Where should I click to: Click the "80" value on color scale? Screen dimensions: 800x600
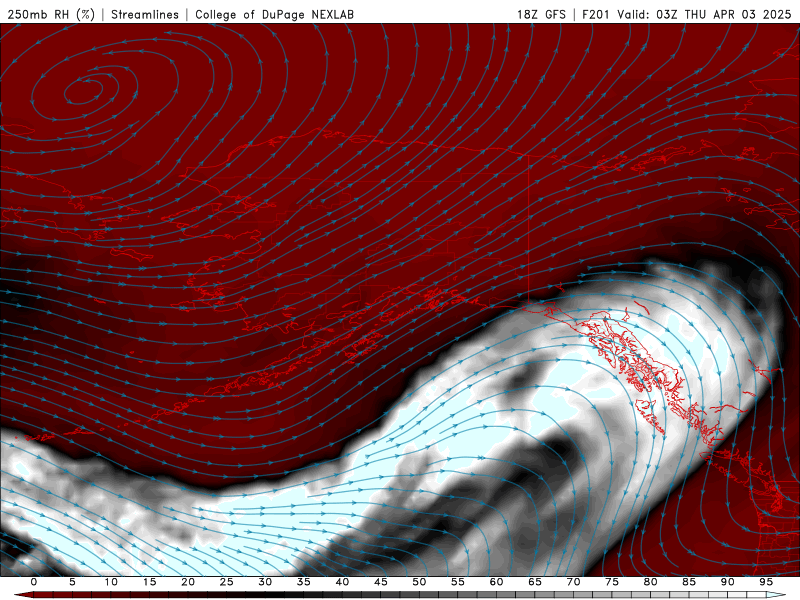(650, 582)
